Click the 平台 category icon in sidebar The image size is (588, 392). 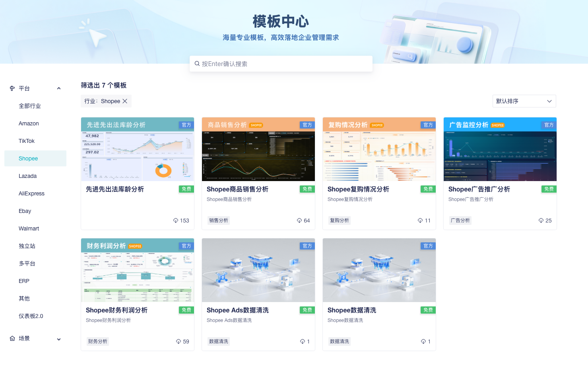pyautogui.click(x=12, y=88)
